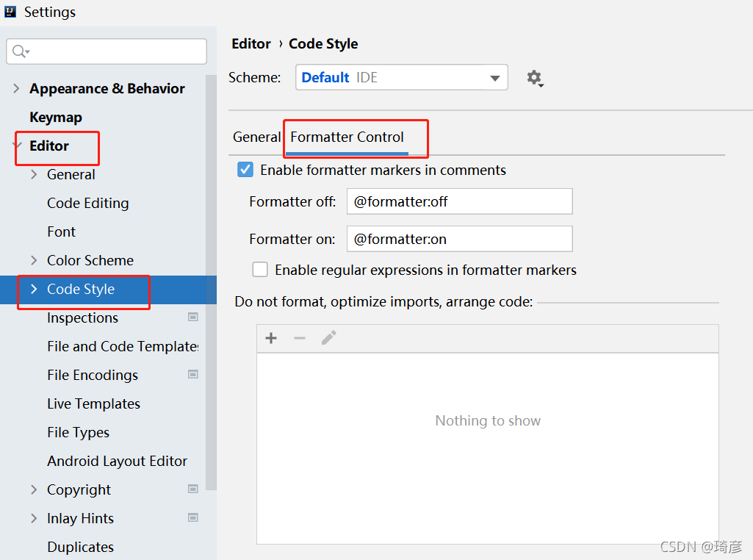
Task: Click the pencil edit icon
Action: 328,338
